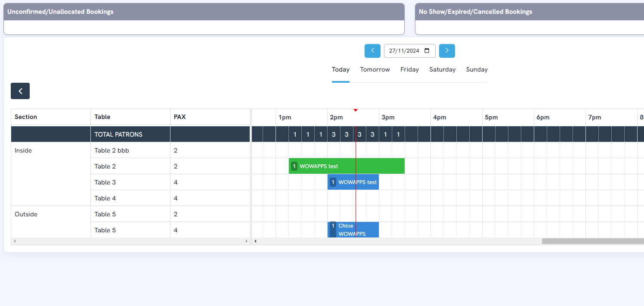The image size is (644, 306).
Task: Click the next day arrow button
Action: 447,51
